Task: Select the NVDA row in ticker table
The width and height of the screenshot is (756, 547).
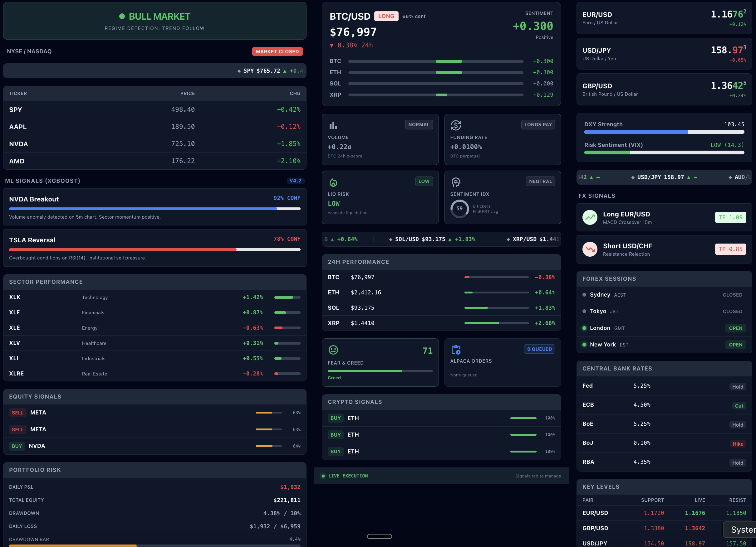Action: click(155, 144)
